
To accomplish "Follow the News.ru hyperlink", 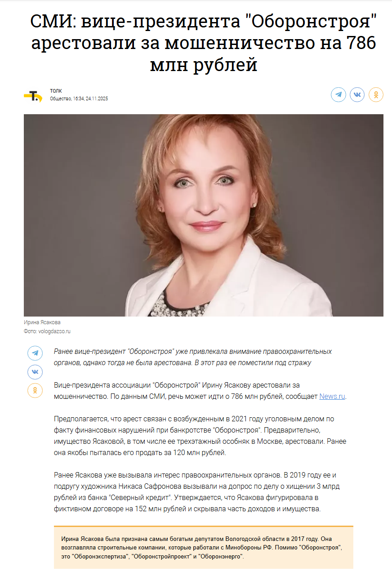I will (332, 396).
